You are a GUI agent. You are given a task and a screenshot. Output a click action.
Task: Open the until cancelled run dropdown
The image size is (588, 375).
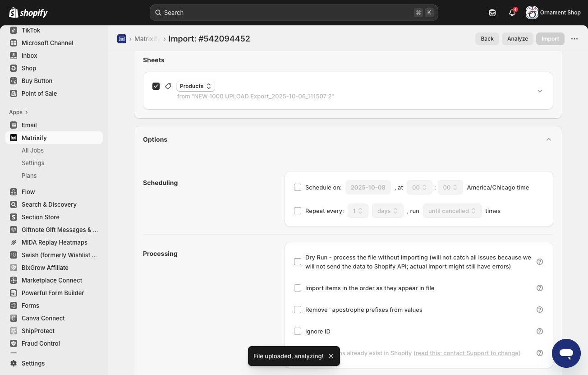[x=452, y=211]
